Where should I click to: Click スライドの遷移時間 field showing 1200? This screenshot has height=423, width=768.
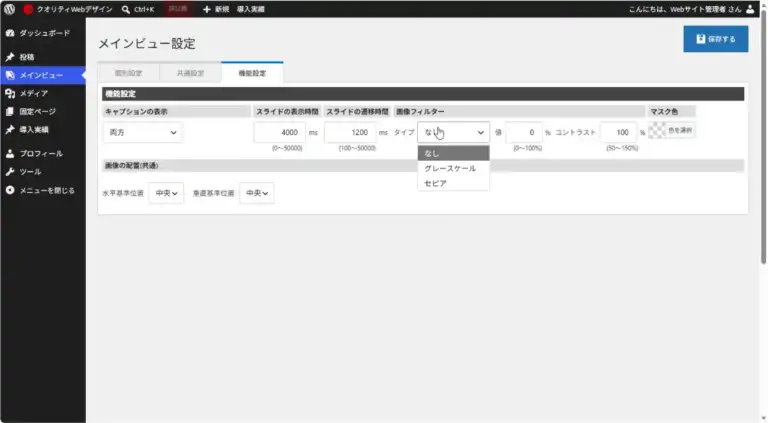(350, 132)
